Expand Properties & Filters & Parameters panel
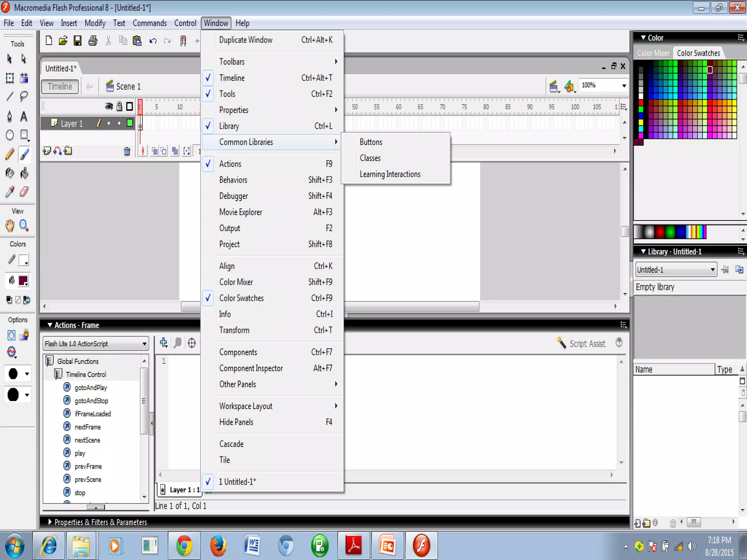This screenshot has width=747, height=560. click(50, 522)
